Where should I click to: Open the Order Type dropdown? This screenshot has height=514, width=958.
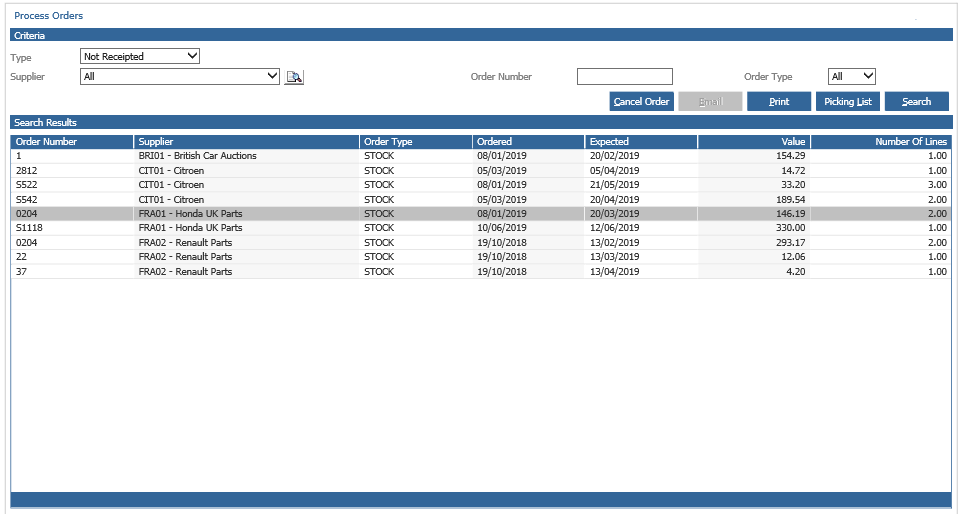pos(852,76)
